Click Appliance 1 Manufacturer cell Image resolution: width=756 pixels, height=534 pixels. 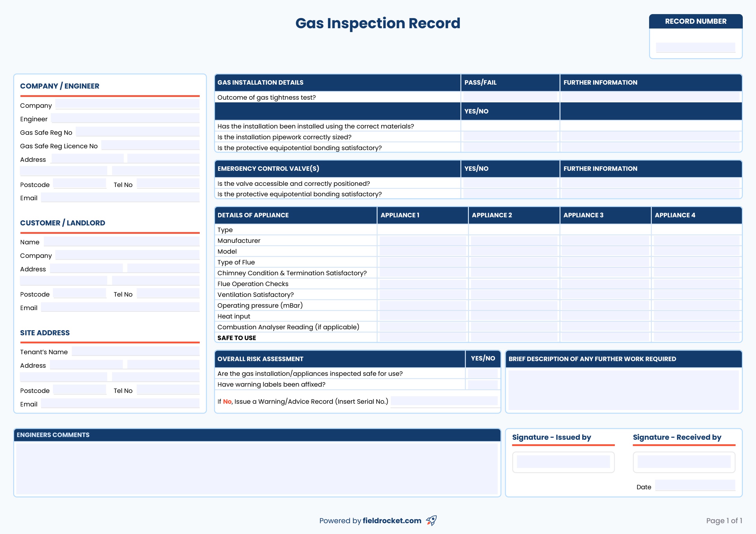[422, 240]
